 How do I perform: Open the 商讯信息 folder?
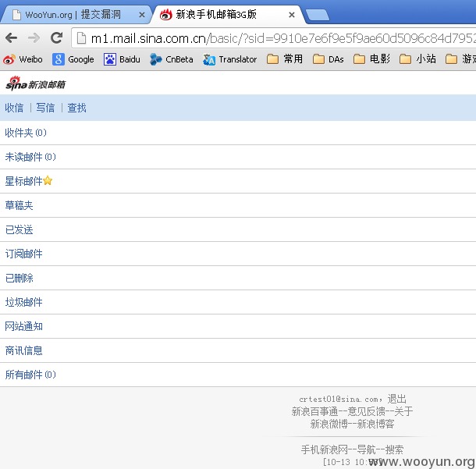click(x=23, y=350)
